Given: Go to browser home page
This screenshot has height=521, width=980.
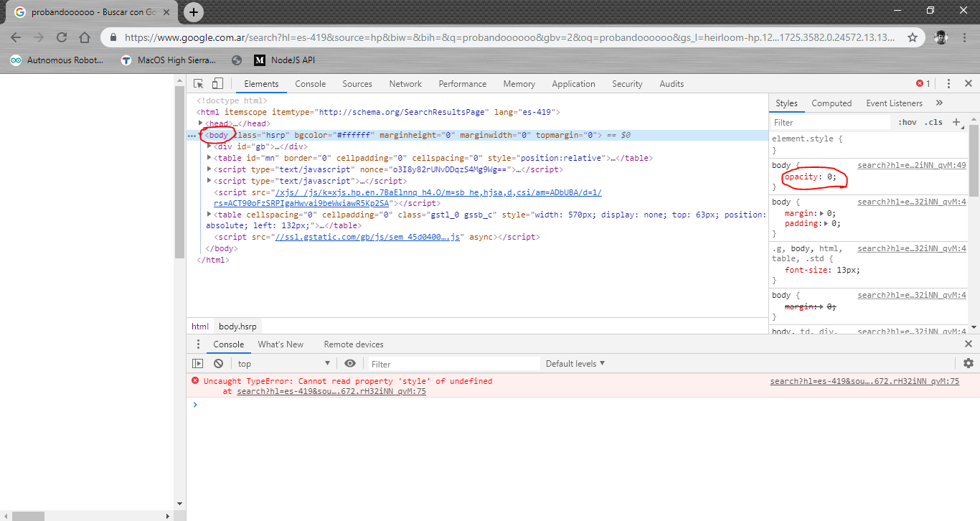Looking at the screenshot, I should point(85,37).
